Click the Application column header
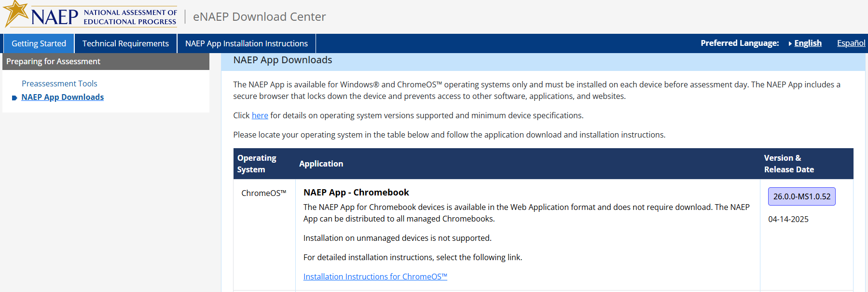Viewport: 868px width, 292px height. (321, 164)
